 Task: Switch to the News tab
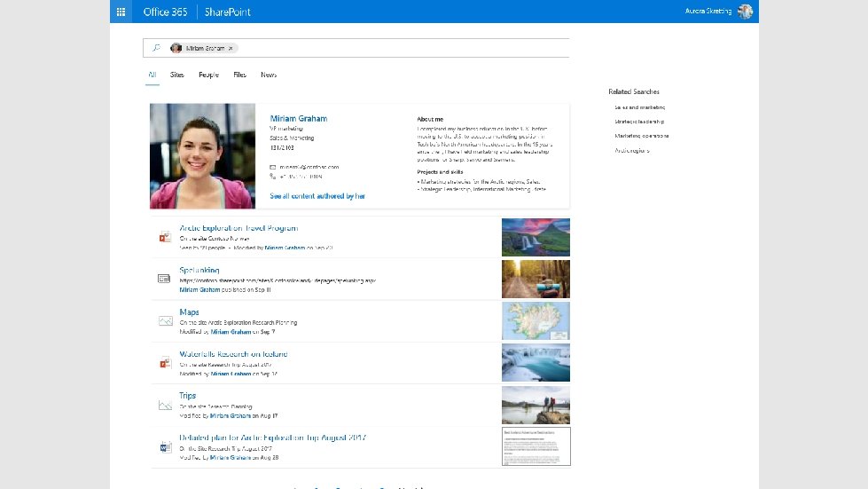point(269,75)
